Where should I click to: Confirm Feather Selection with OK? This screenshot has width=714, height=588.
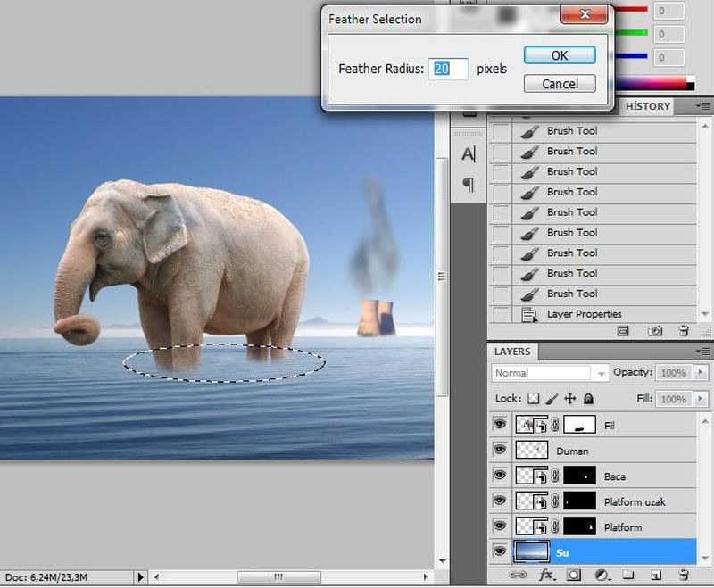click(x=559, y=55)
